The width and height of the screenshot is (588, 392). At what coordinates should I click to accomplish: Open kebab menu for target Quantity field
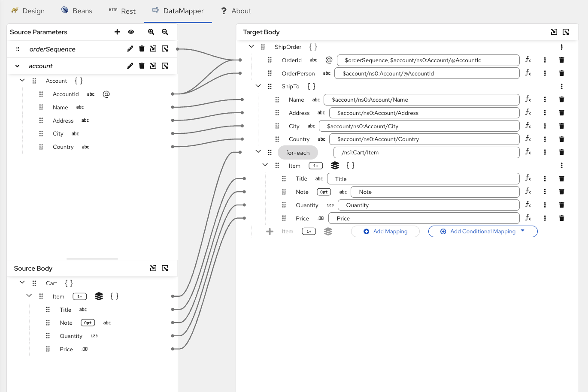tap(545, 205)
